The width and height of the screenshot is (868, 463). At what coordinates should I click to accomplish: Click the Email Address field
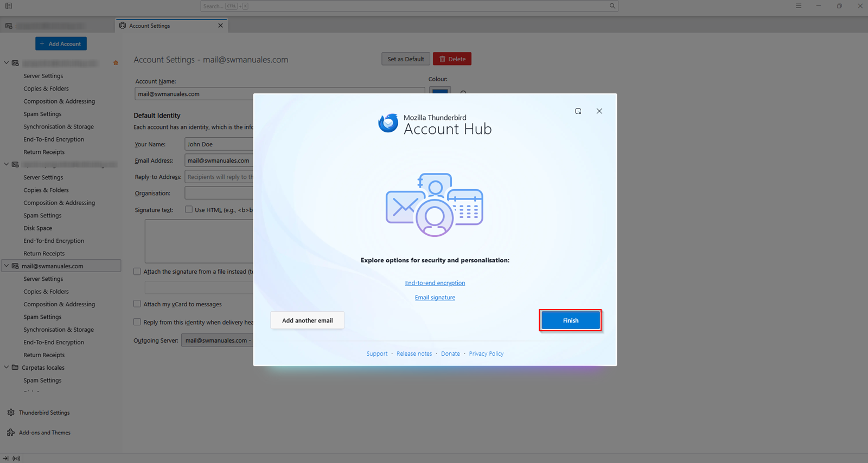[x=219, y=160]
